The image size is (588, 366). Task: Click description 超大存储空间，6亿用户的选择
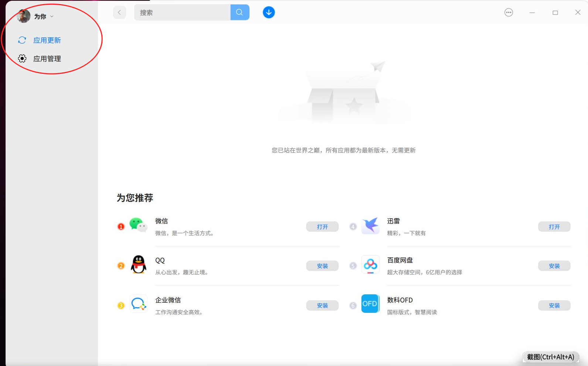click(x=425, y=273)
